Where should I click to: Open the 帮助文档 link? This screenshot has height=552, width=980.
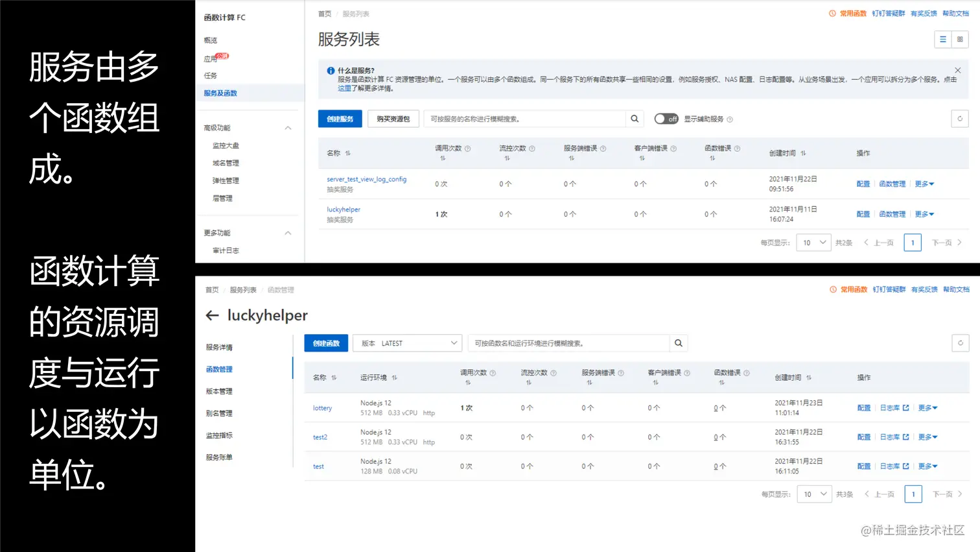[956, 13]
